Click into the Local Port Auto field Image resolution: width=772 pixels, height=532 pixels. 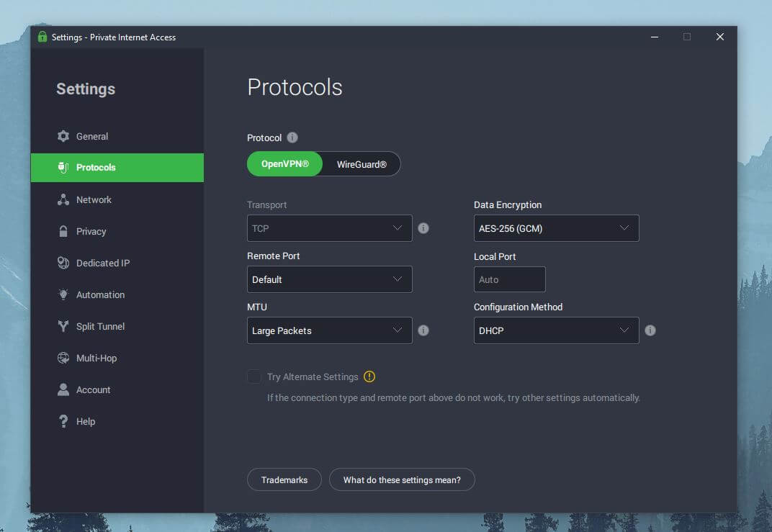[x=510, y=279]
